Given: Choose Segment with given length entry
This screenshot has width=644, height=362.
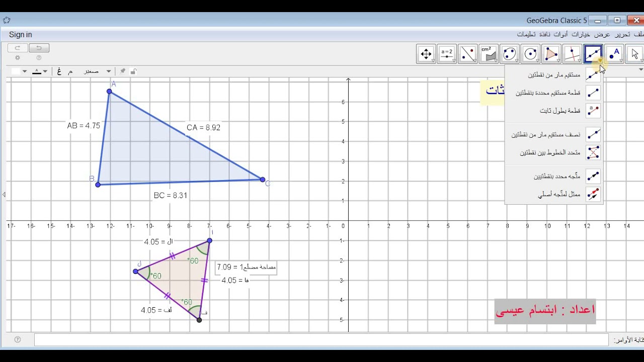Looking at the screenshot, I should (554, 111).
